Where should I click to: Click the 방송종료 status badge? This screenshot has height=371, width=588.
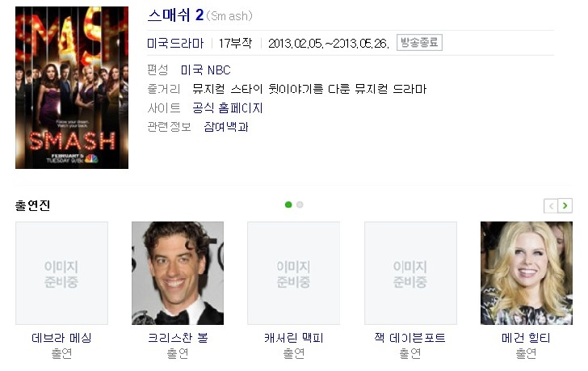419,42
